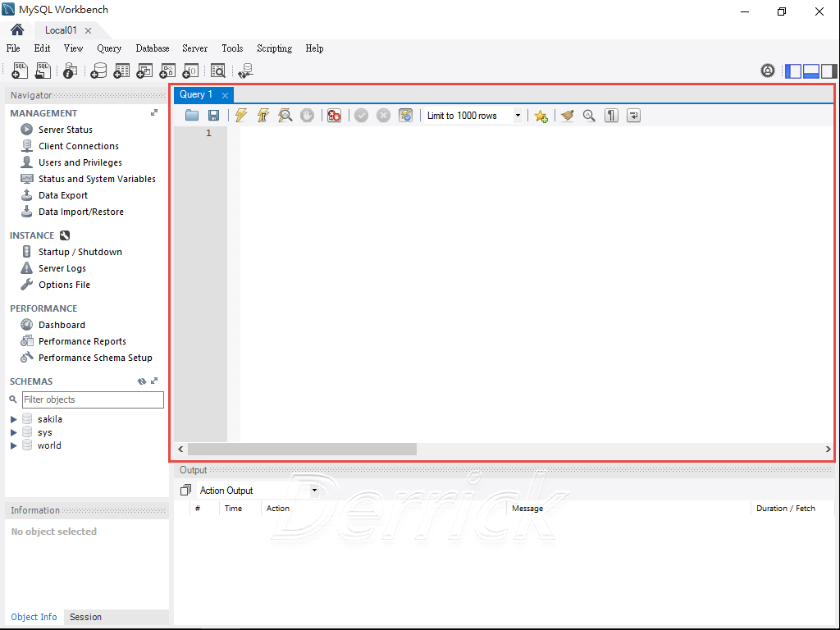This screenshot has width=840, height=630.
Task: Toggle the left sidebar panel
Action: tap(793, 71)
